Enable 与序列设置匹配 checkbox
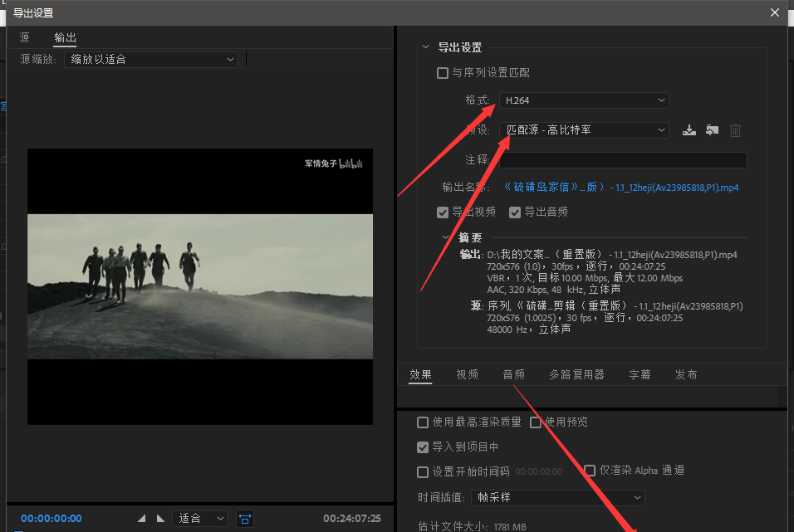Viewport: 794px width, 532px height. click(443, 73)
